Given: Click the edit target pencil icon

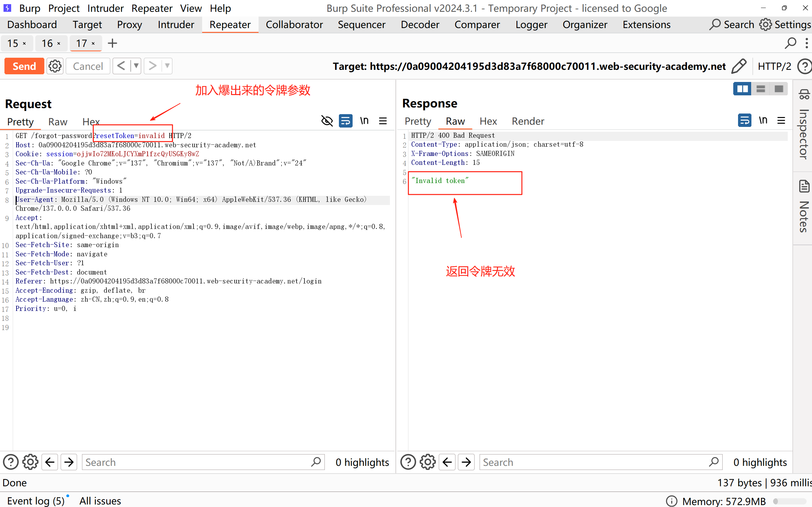Looking at the screenshot, I should point(739,66).
